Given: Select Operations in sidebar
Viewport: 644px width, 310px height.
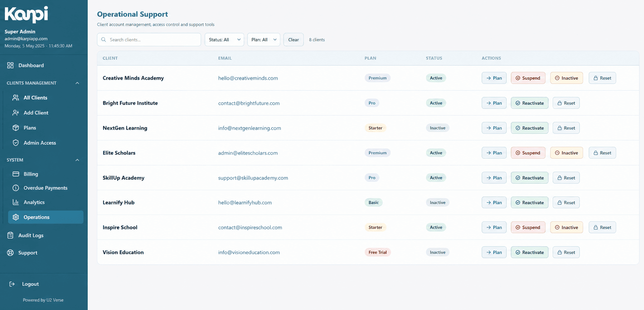Looking at the screenshot, I should tap(46, 217).
